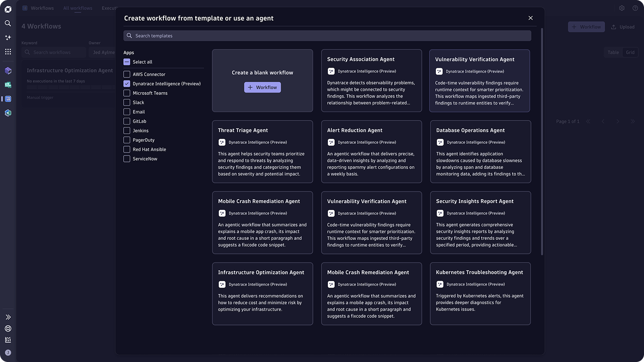
Task: Uncheck Dynatrace Intelligence (Preview) checkbox
Action: tap(127, 84)
